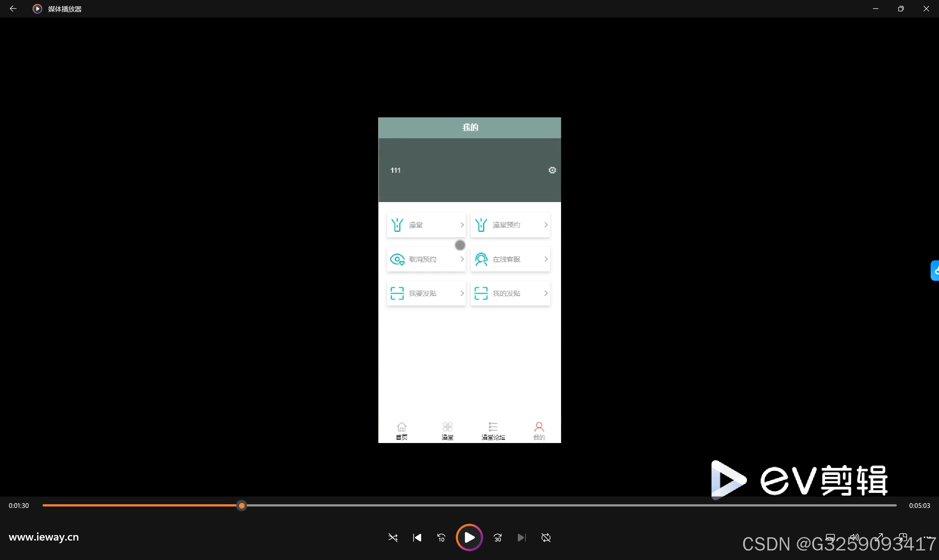Toggle shuffle playback mode

(x=393, y=537)
